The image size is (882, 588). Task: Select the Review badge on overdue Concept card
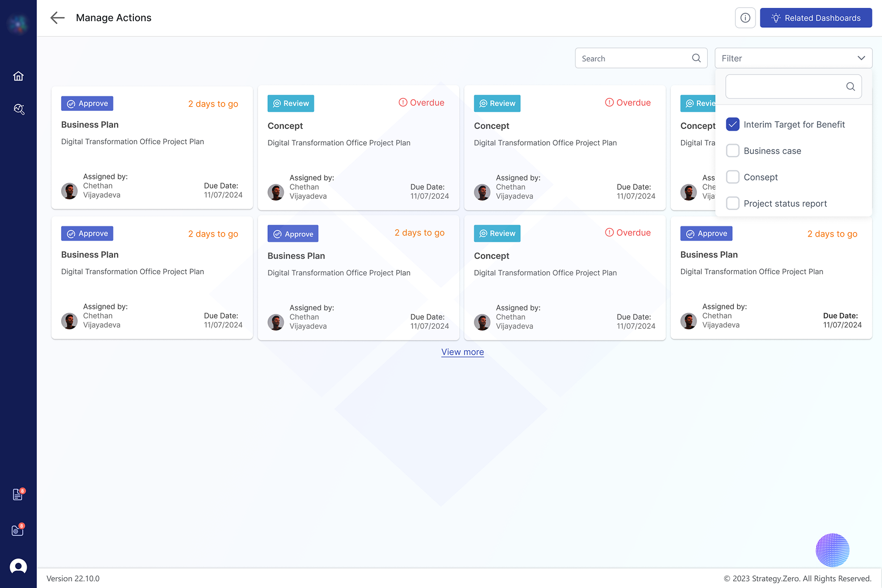click(291, 103)
